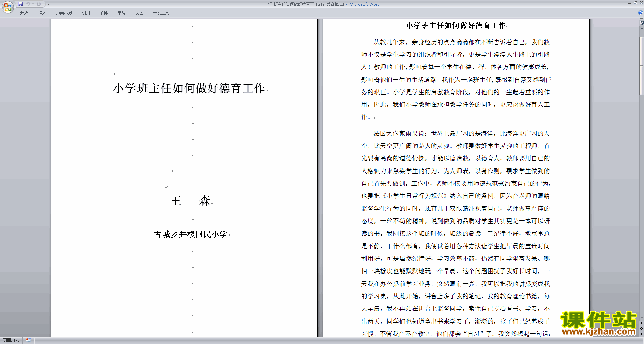This screenshot has width=644, height=344.
Task: Select the 开发工具 ribbon tab
Action: pyautogui.click(x=161, y=13)
